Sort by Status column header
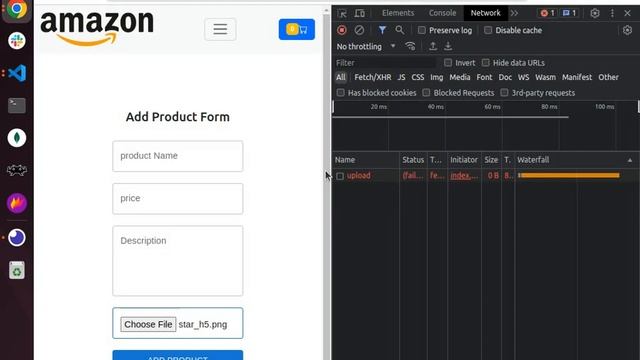Screen dimensions: 640x360 [413, 160]
